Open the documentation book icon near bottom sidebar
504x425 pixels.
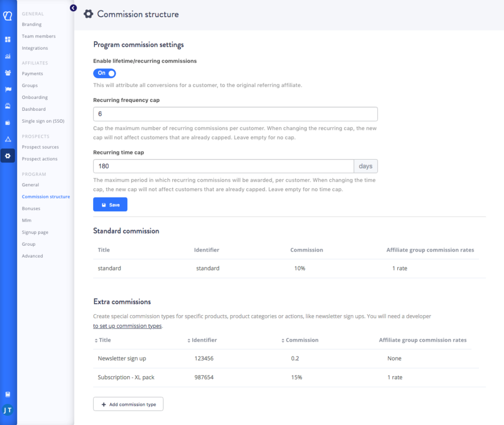(7, 394)
